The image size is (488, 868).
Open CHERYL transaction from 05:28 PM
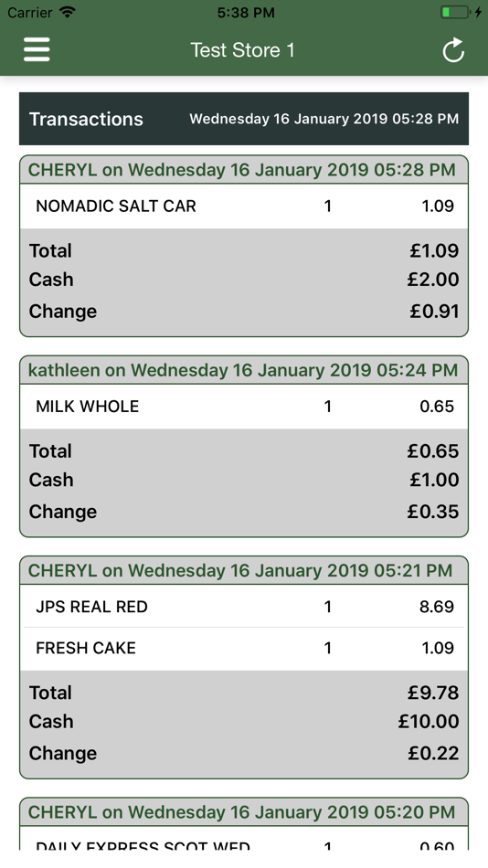click(x=242, y=170)
